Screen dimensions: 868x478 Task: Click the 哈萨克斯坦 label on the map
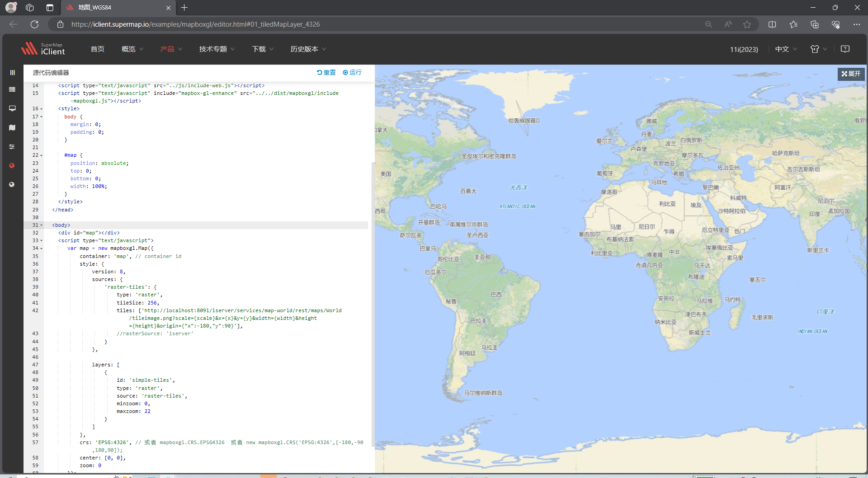(786, 153)
